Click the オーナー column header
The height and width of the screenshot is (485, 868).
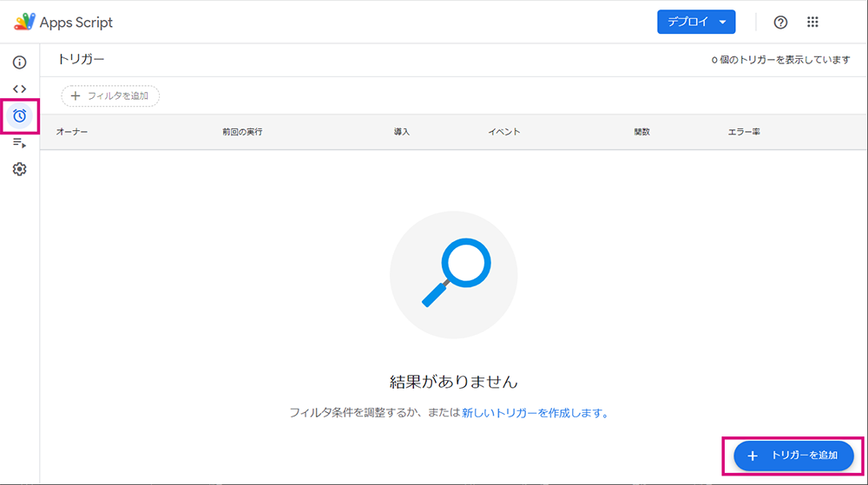coord(72,132)
